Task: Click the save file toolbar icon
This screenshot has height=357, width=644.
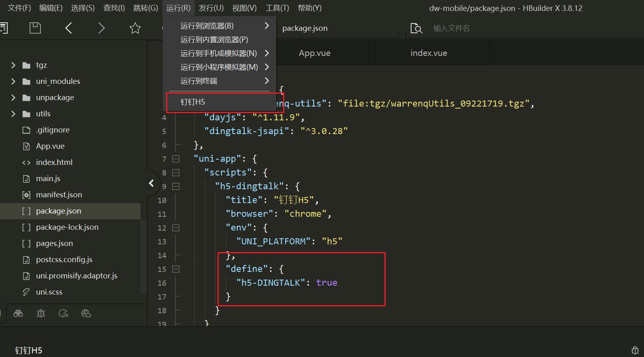Action: (35, 28)
